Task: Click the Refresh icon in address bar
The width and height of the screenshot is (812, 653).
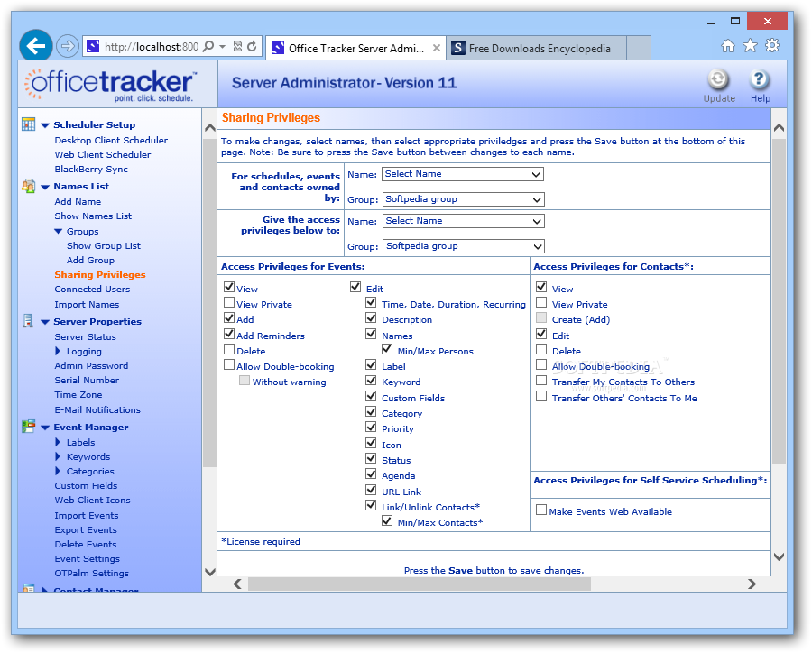Action: pyautogui.click(x=252, y=47)
